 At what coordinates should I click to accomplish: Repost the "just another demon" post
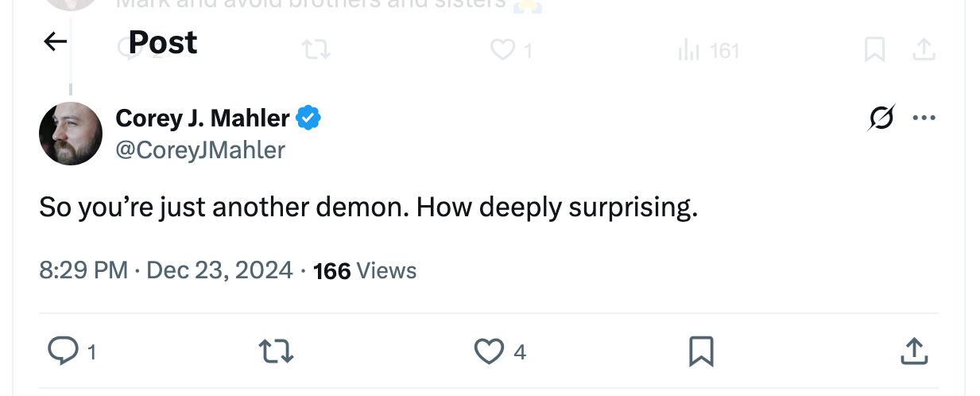[277, 351]
